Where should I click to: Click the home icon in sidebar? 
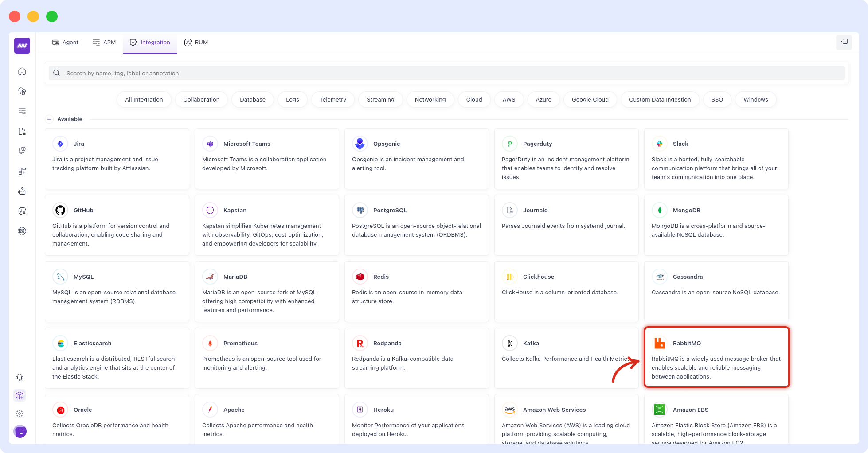[22, 71]
